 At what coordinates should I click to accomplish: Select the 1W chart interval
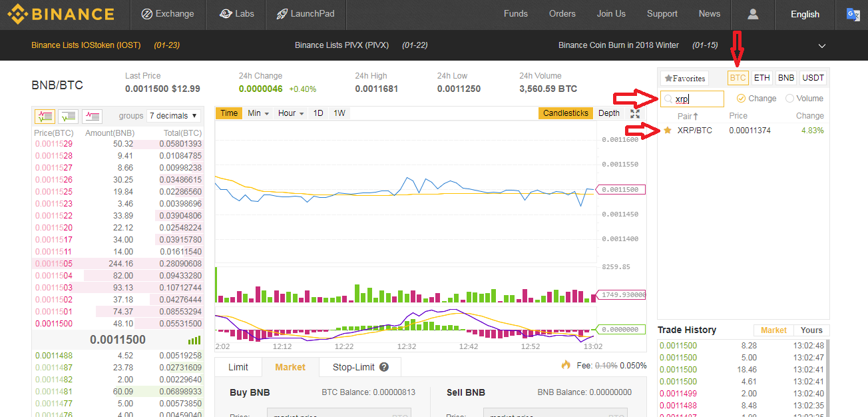pos(339,113)
